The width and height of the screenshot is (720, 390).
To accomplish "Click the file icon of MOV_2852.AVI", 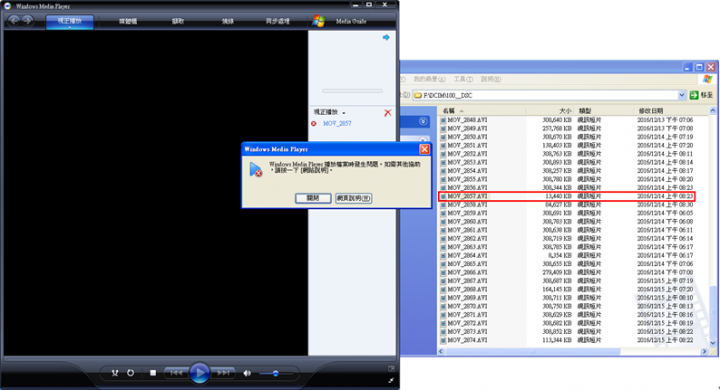I will pyautogui.click(x=443, y=154).
